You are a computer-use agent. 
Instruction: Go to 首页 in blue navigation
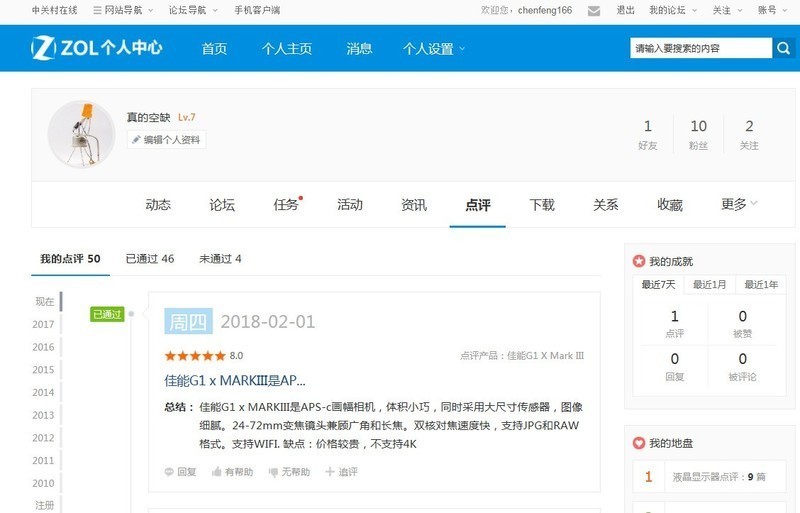[x=214, y=48]
